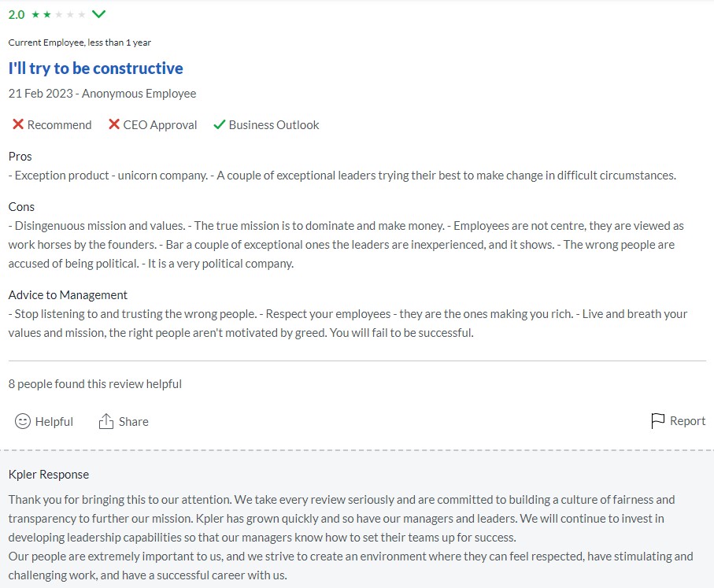Screen dimensions: 714x588
Task: Click the Cons section heading
Action: point(22,207)
